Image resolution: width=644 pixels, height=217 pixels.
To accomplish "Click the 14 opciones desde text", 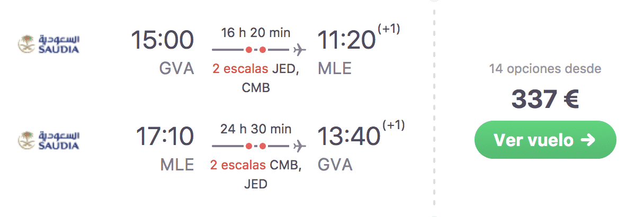I will (x=545, y=69).
